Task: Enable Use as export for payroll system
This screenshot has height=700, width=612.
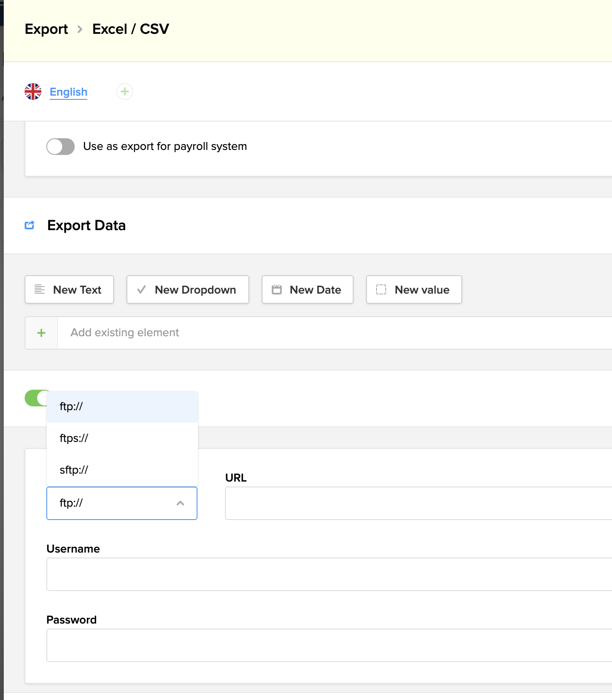Action: 61,147
